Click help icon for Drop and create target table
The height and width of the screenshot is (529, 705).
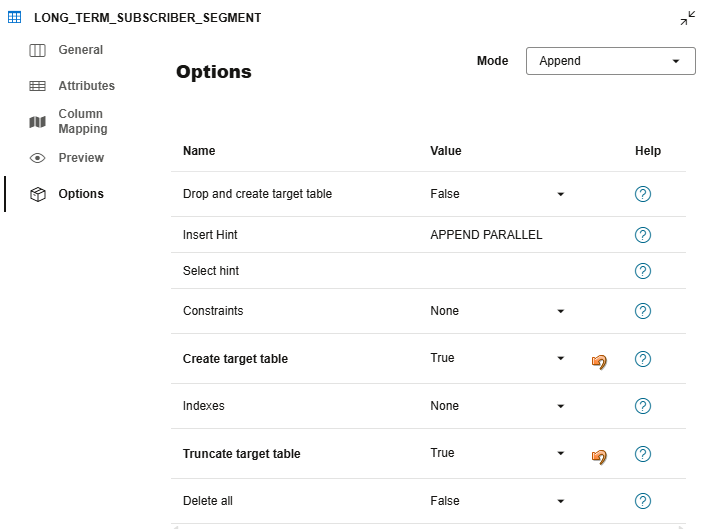click(643, 194)
